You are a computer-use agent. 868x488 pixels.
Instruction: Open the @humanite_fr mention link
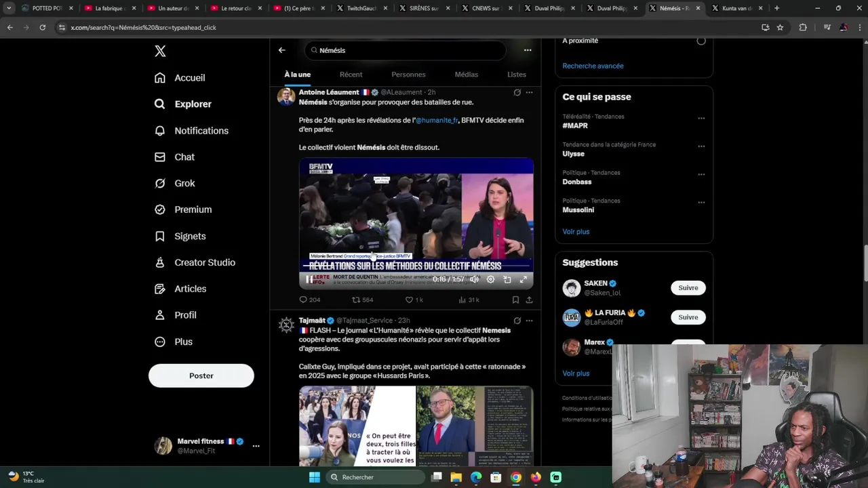click(x=437, y=120)
